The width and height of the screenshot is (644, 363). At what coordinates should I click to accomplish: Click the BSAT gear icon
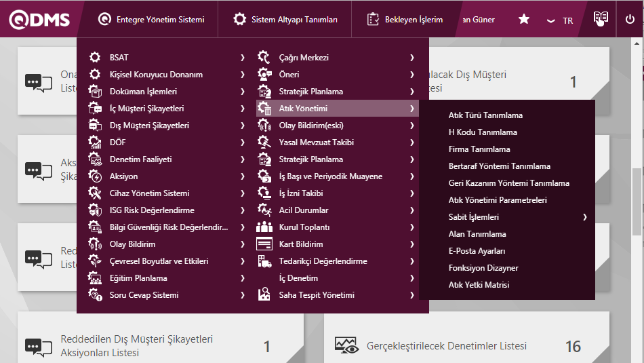(x=95, y=58)
